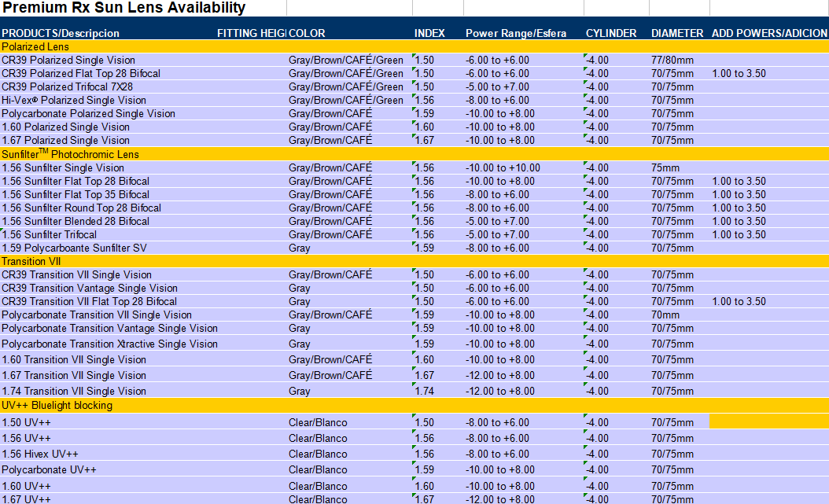Select "Polycarbonate Transition Xtractive Single Vision" cell
829x504 pixels.
click(109, 344)
